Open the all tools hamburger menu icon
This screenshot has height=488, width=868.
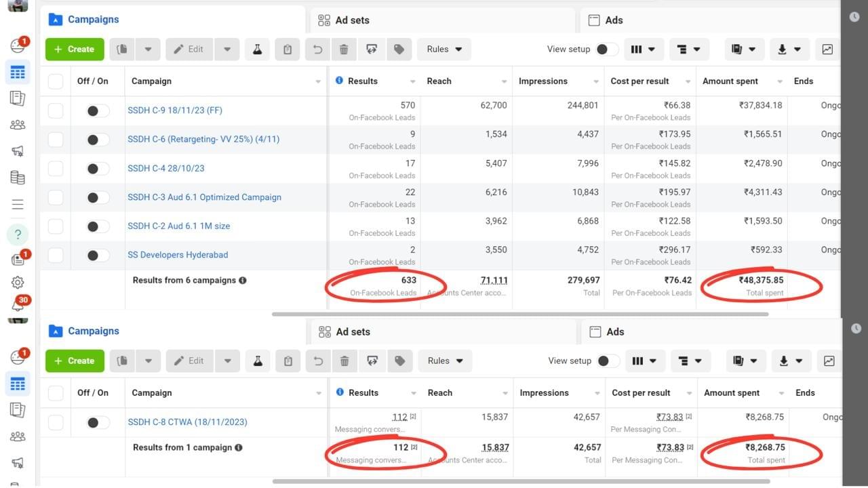click(x=18, y=205)
